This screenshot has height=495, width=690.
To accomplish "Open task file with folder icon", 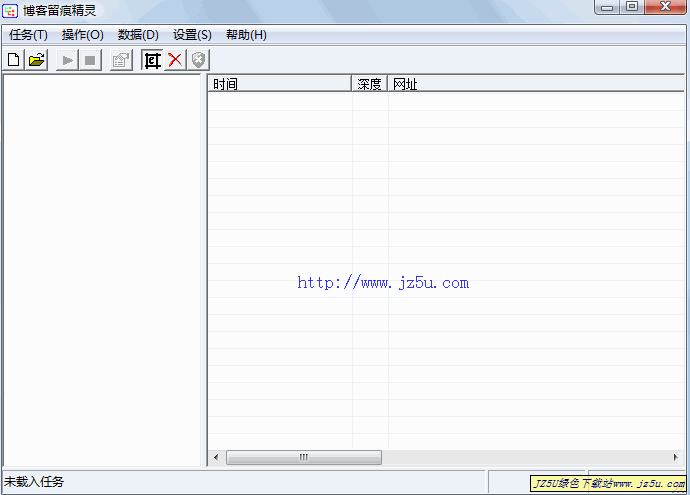I will click(37, 60).
